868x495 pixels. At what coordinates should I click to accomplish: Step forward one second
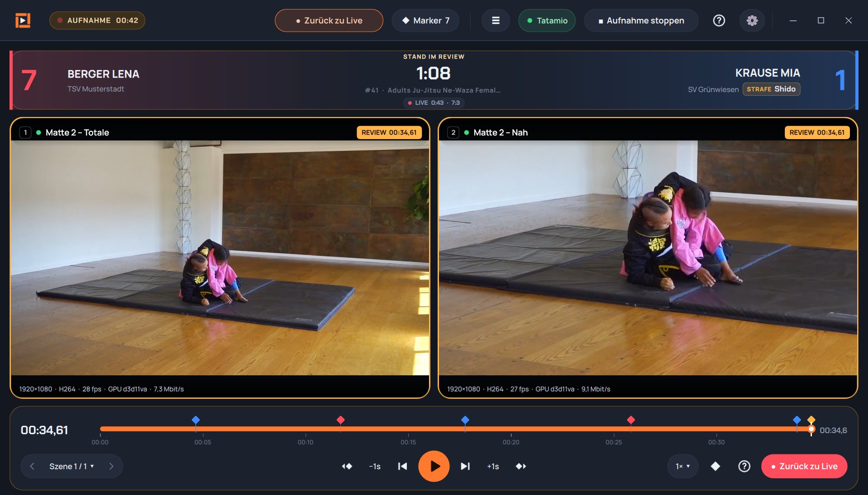point(493,466)
